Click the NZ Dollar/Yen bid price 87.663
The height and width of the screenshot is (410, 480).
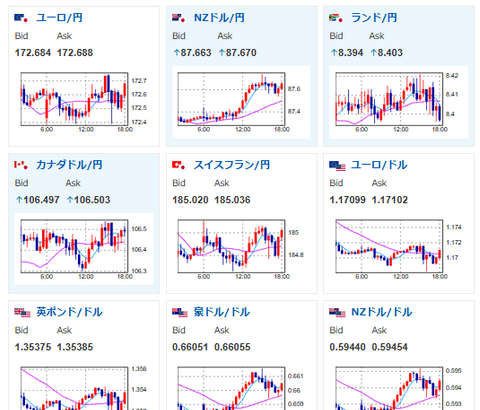192,53
